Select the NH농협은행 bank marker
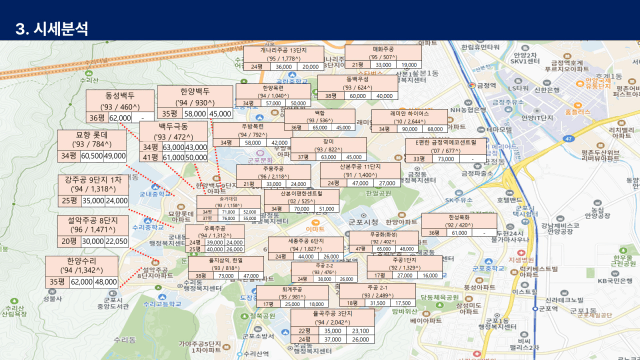Viewport: 640px width, 360px height. click(x=468, y=103)
